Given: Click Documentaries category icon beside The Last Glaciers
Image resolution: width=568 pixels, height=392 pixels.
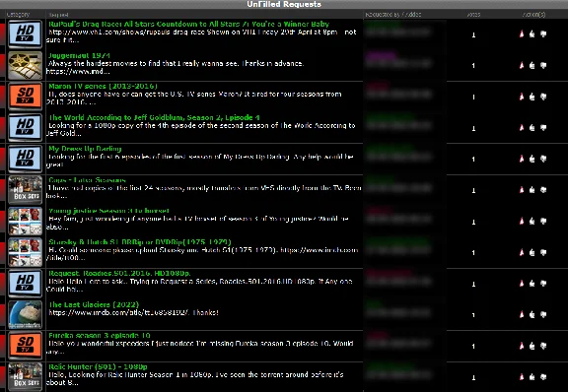Looking at the screenshot, I should pyautogui.click(x=25, y=314).
